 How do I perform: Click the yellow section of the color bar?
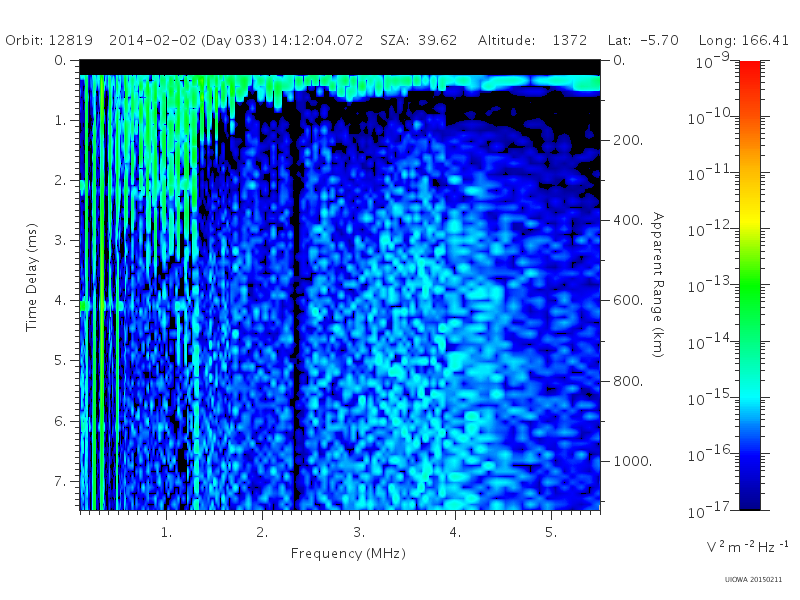[750, 217]
